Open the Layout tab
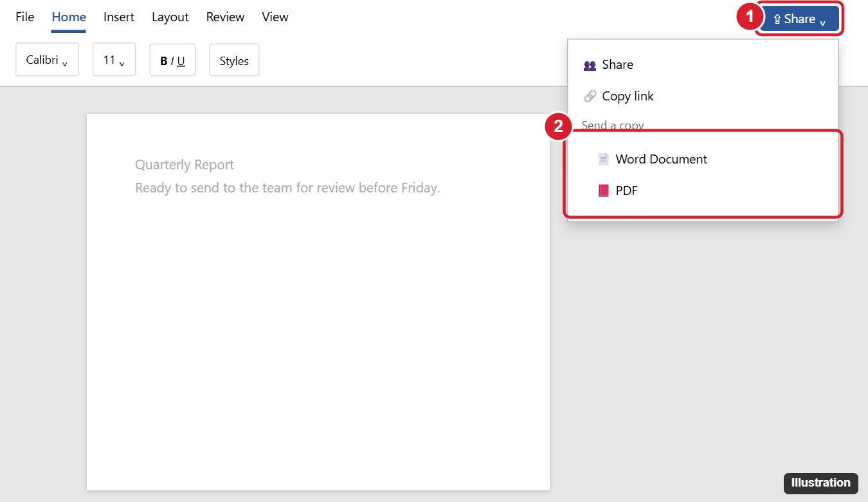The height and width of the screenshot is (502, 868). click(170, 17)
